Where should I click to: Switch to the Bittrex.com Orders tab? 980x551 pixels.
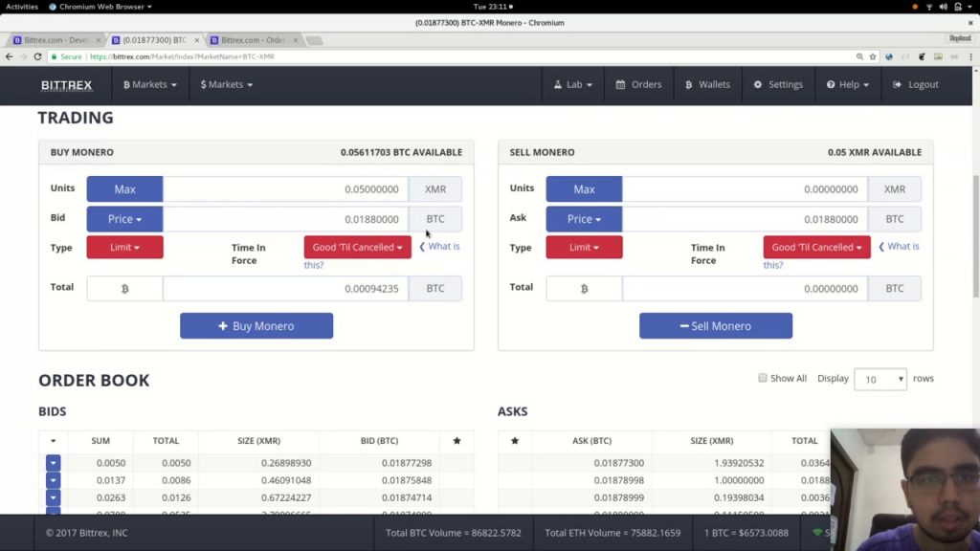pos(253,40)
